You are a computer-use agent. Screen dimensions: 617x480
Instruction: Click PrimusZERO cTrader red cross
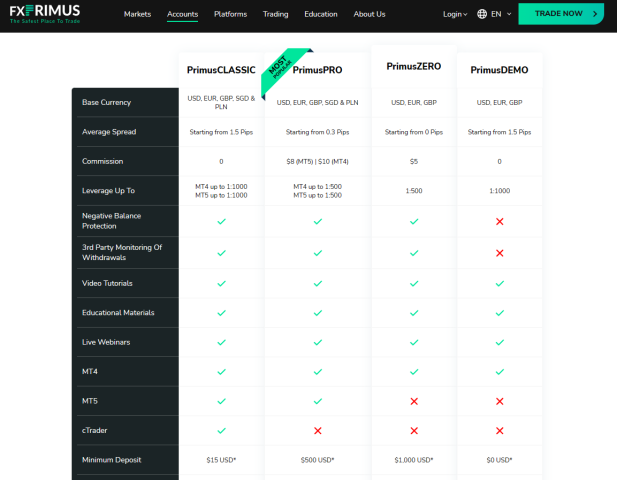click(414, 431)
